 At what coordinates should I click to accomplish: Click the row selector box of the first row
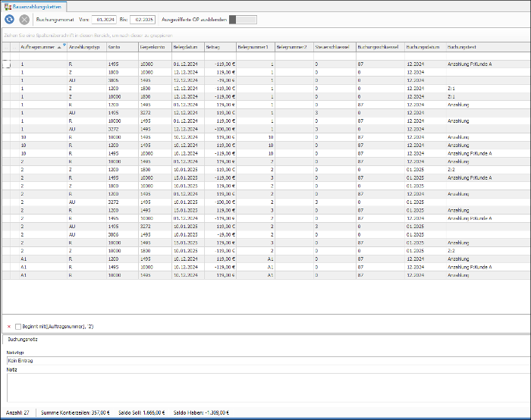tap(6, 64)
